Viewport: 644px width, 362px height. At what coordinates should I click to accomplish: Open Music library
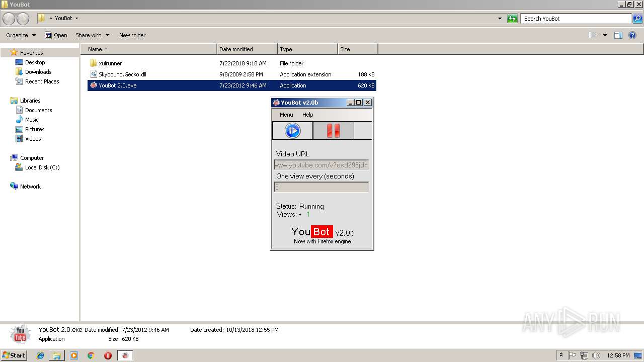click(x=32, y=120)
